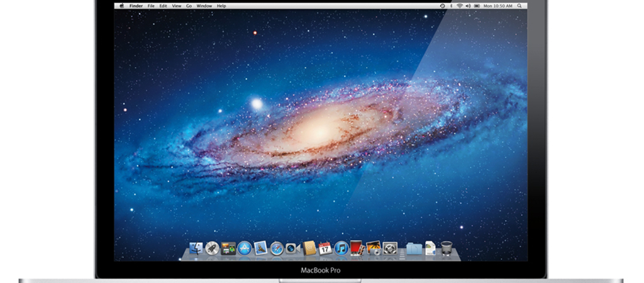Open Mission Control in the Dock
Viewport: 644px width, 283px height.
pyautogui.click(x=228, y=248)
